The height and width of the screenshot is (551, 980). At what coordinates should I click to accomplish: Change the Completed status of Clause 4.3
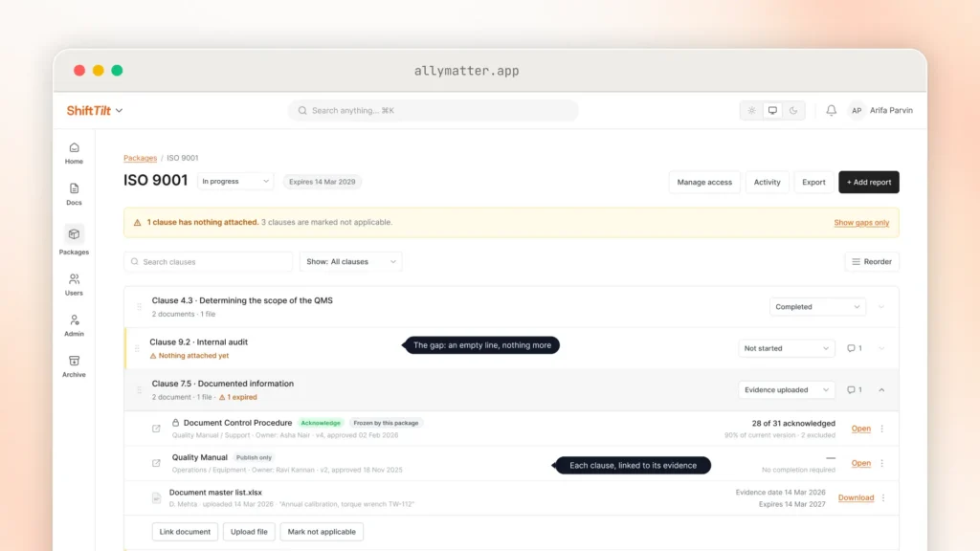click(817, 307)
